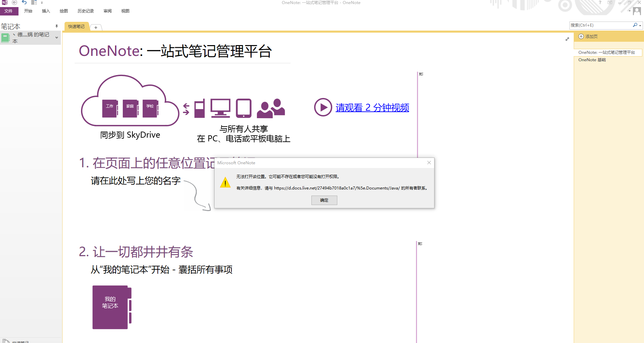Click the plus circle icon beside 添加页
The image size is (644, 343).
pos(581,36)
